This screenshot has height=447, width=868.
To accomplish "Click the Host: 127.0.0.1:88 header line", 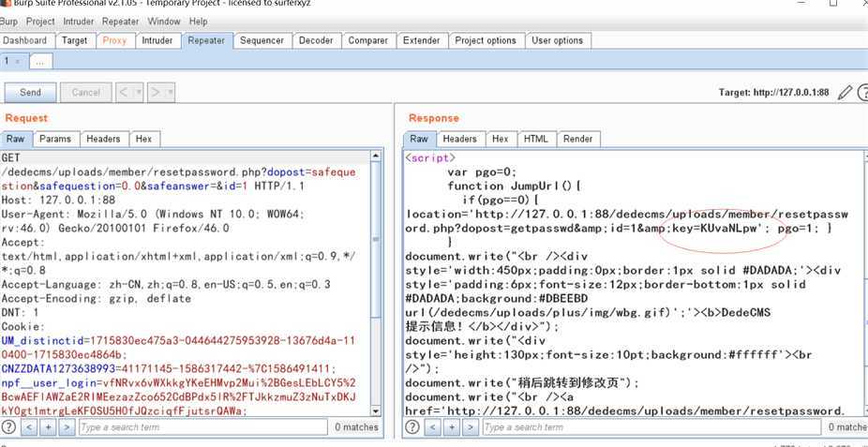I will 59,201.
